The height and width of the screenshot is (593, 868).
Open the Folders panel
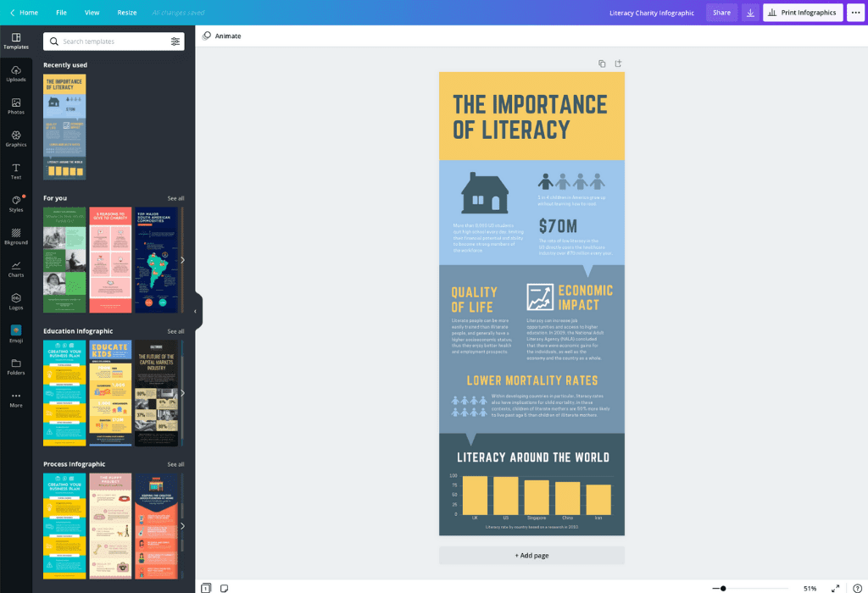pyautogui.click(x=17, y=367)
